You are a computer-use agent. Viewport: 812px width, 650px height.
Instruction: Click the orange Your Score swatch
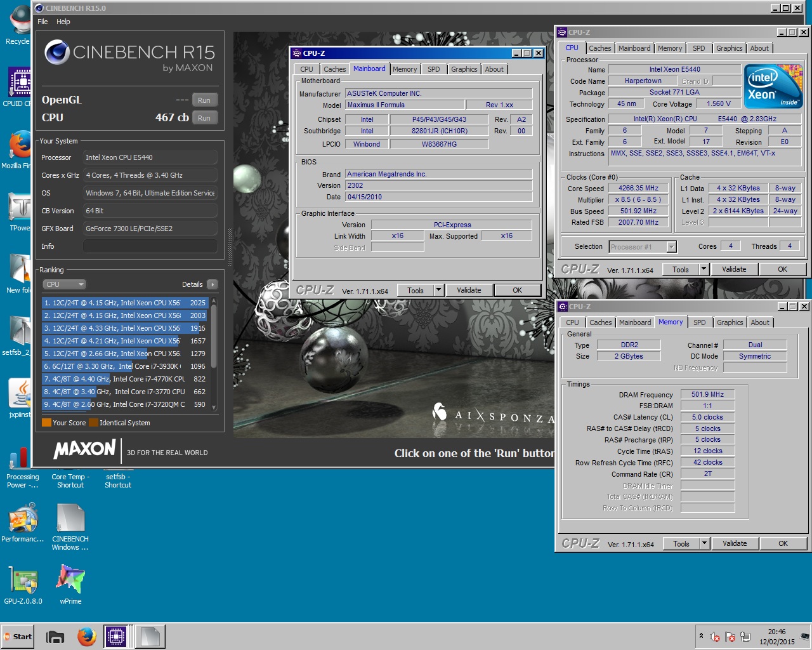(46, 423)
